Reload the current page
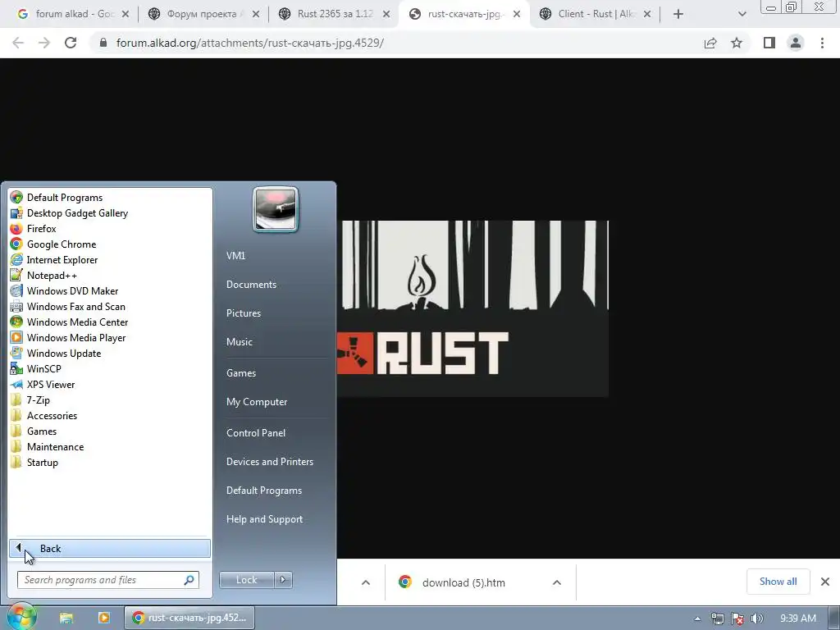The width and height of the screenshot is (840, 630). pos(71,43)
